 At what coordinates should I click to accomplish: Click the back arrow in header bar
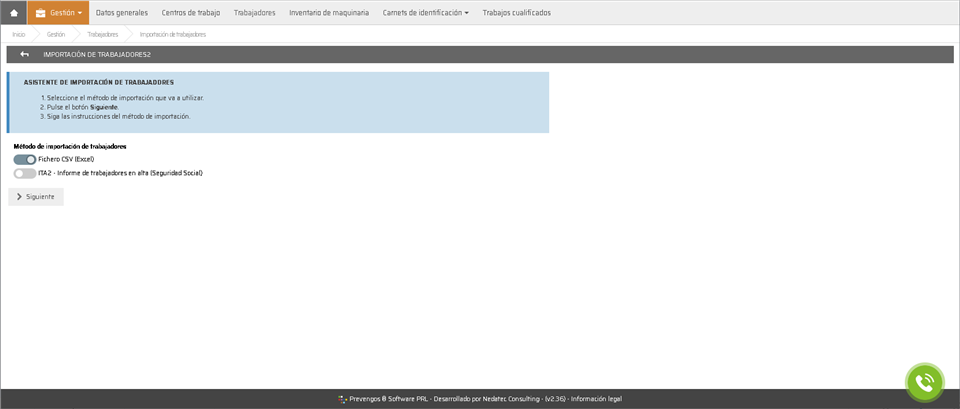pos(24,54)
